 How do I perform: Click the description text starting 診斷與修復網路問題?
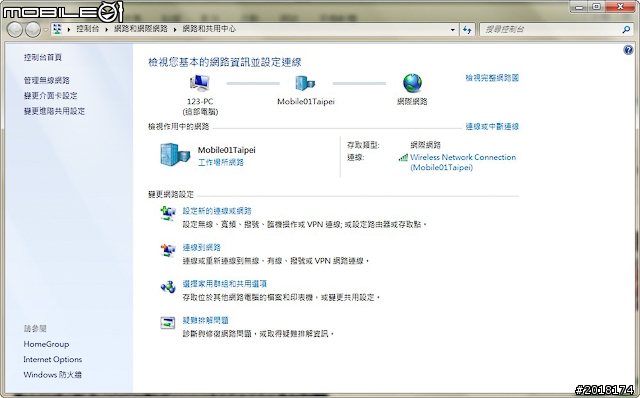pyautogui.click(x=258, y=334)
